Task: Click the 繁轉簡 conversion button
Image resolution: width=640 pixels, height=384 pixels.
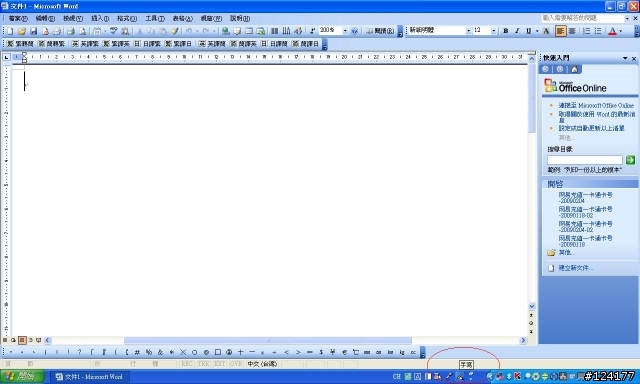Action: [x=20, y=44]
